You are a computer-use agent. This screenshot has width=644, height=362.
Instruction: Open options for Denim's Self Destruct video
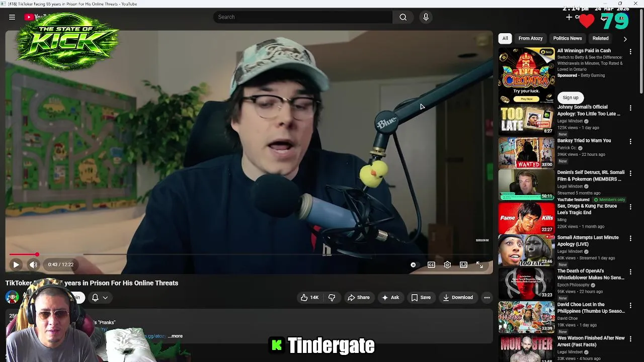(x=630, y=173)
